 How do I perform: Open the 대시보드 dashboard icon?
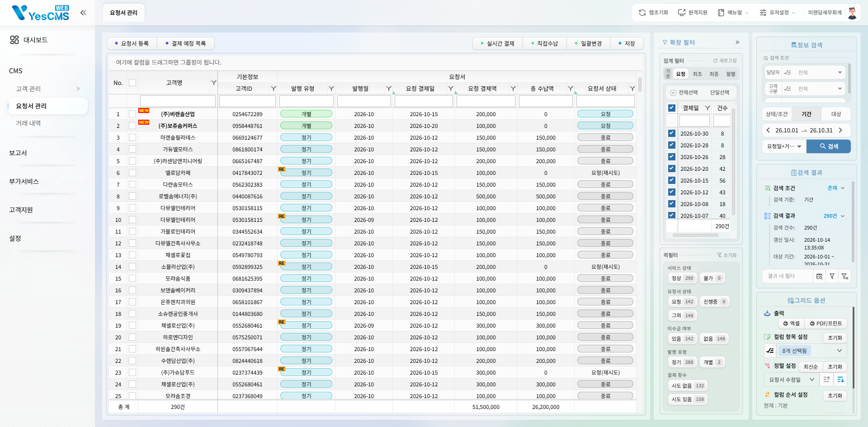pos(14,40)
